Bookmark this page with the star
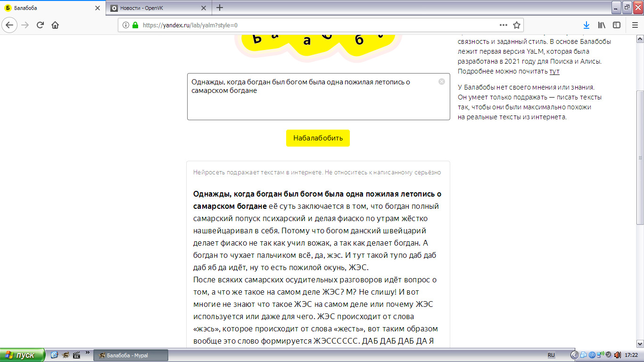644x362 pixels. pyautogui.click(x=517, y=25)
